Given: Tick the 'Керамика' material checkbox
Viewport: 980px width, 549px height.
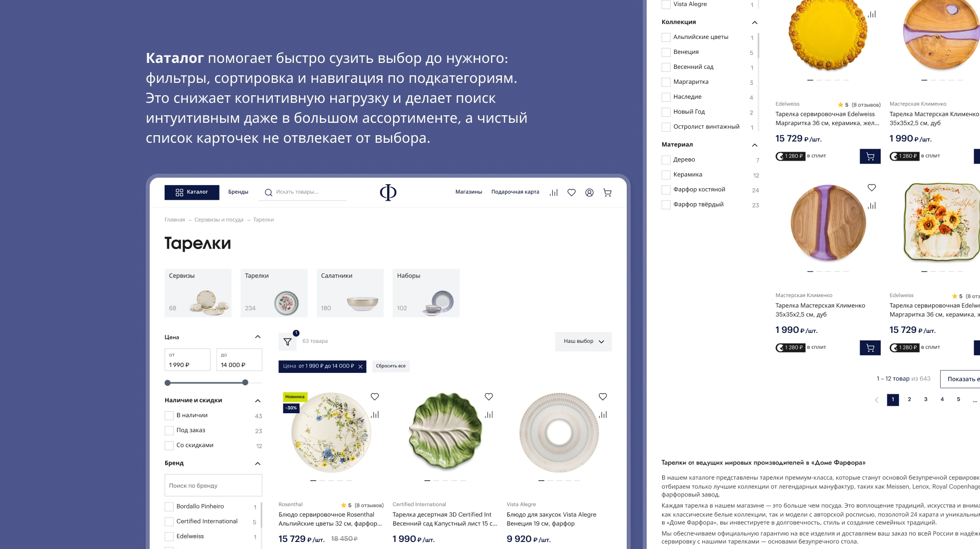Looking at the screenshot, I should (666, 175).
